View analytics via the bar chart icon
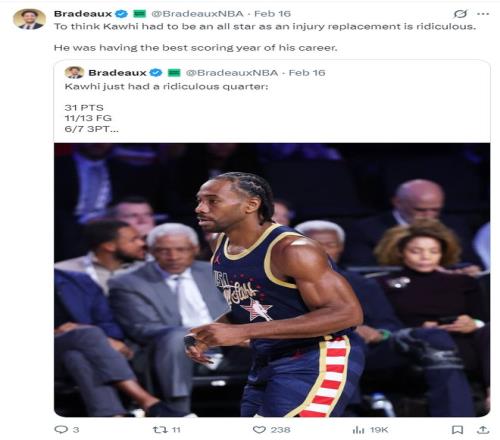The width and height of the screenshot is (500, 440). [x=358, y=430]
